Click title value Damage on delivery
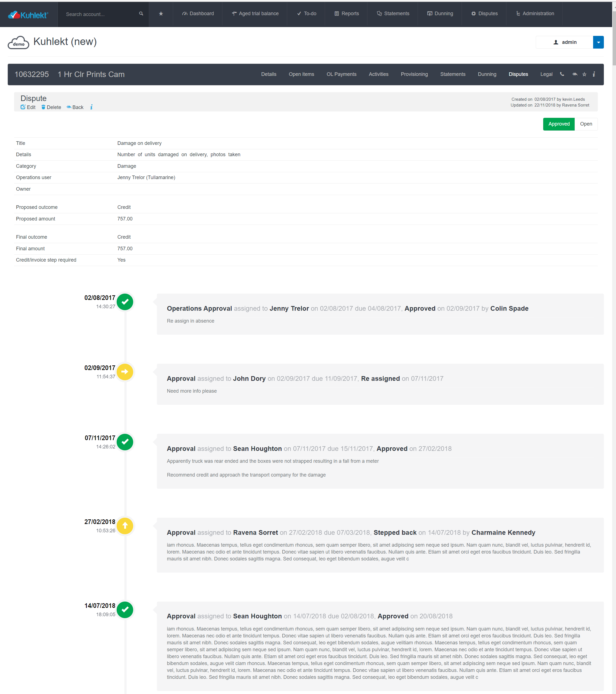The width and height of the screenshot is (616, 694). [140, 143]
